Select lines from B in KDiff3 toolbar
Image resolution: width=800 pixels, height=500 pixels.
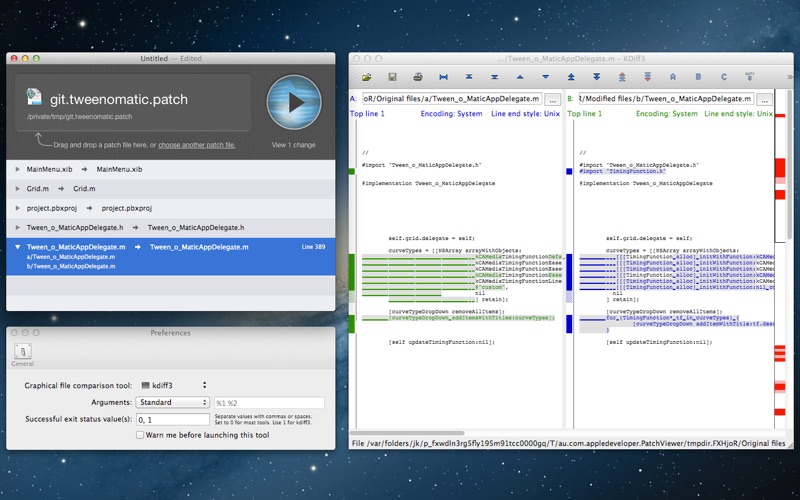pyautogui.click(x=698, y=77)
